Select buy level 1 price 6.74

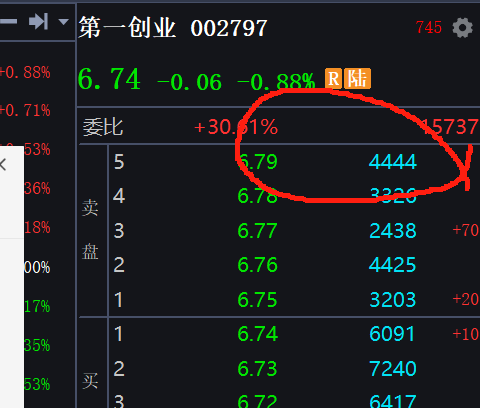click(x=257, y=334)
